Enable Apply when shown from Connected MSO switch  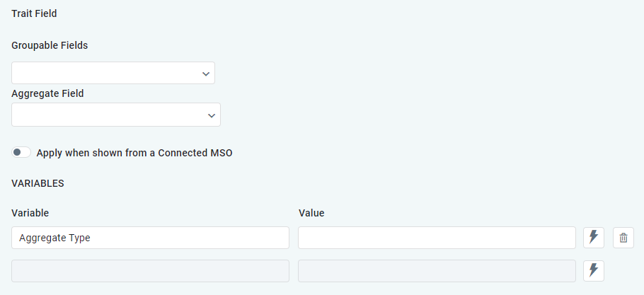(x=21, y=152)
